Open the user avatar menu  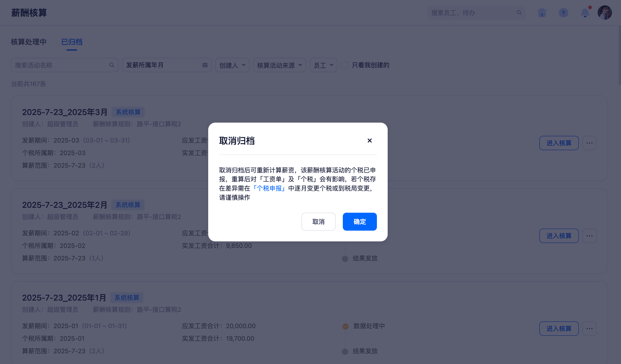pyautogui.click(x=604, y=13)
